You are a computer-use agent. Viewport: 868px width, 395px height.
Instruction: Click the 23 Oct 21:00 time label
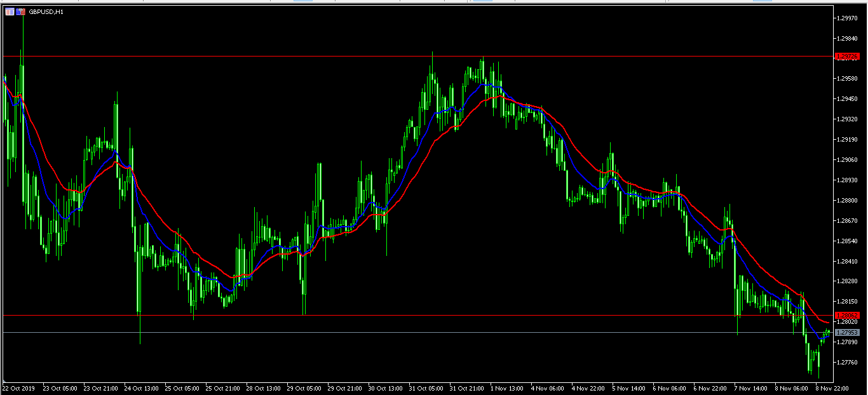click(100, 387)
